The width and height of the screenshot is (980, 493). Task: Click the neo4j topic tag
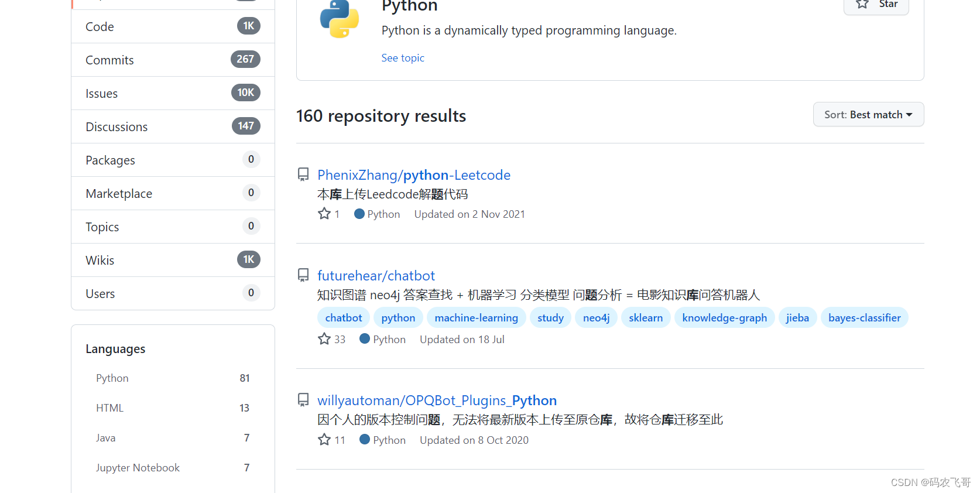coord(596,317)
